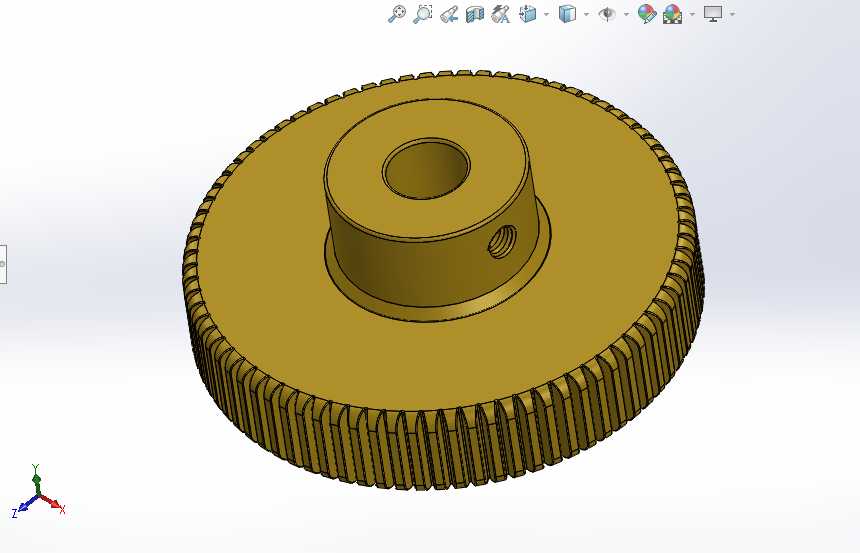
Task: Return to the Previous View
Action: 449,14
